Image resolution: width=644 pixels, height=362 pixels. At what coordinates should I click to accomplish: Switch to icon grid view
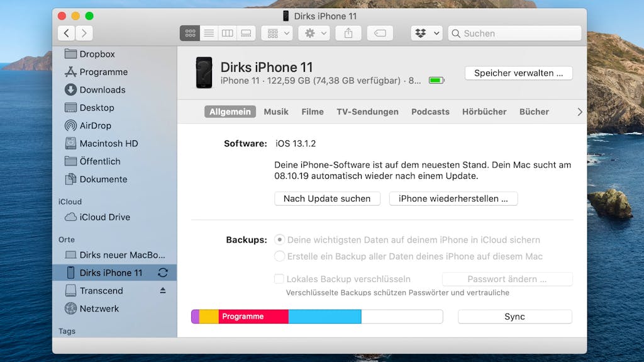(x=190, y=33)
